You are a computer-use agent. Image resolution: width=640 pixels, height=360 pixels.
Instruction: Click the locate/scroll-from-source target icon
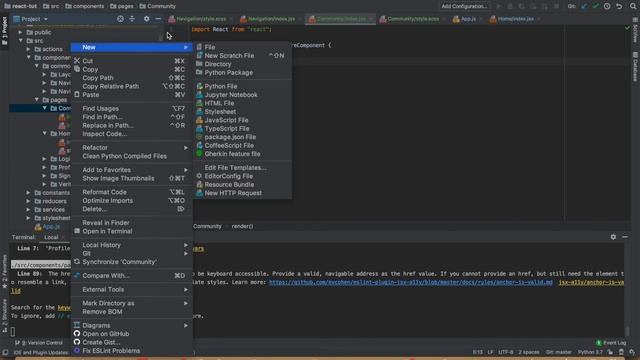click(x=120, y=19)
